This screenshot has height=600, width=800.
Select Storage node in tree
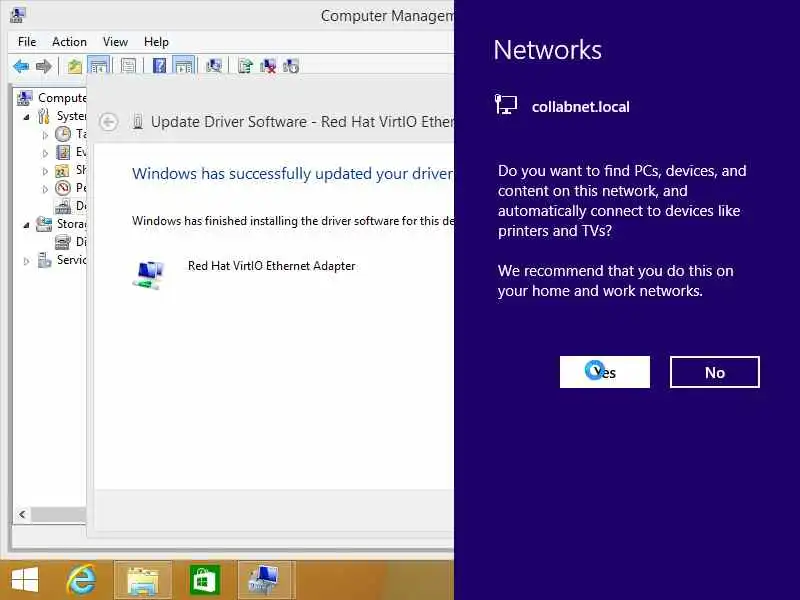(x=61, y=224)
